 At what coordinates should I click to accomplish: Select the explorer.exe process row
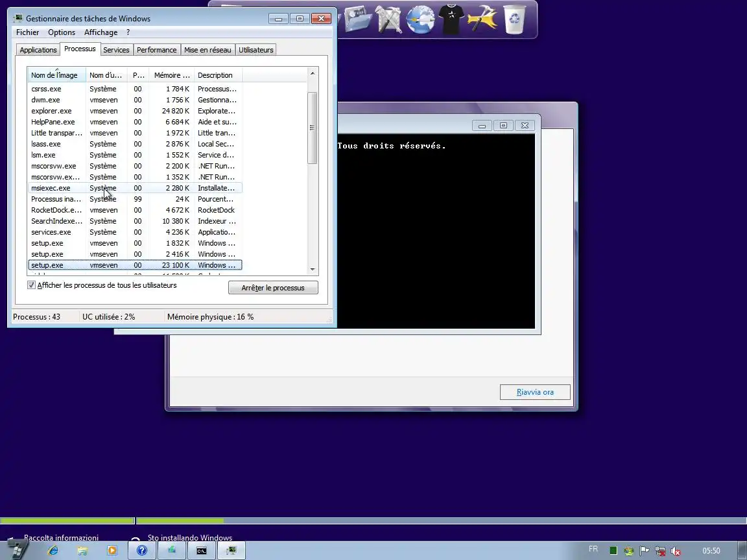135,111
